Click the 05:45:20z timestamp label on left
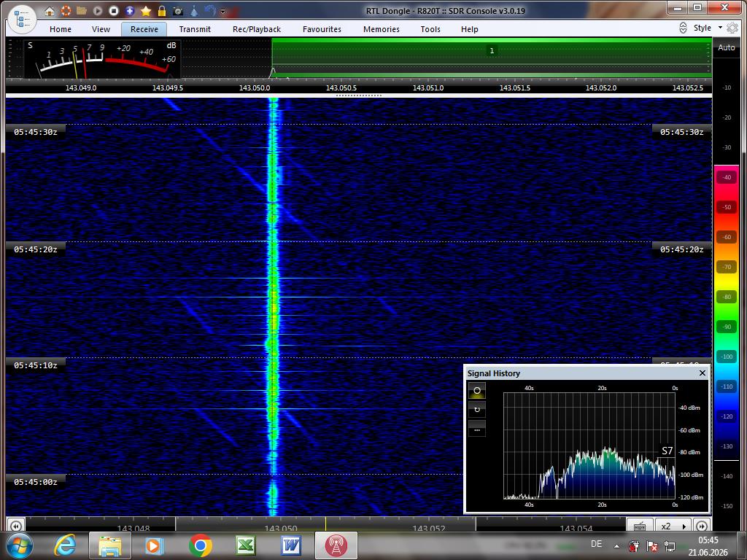Image resolution: width=747 pixels, height=560 pixels. coord(36,249)
